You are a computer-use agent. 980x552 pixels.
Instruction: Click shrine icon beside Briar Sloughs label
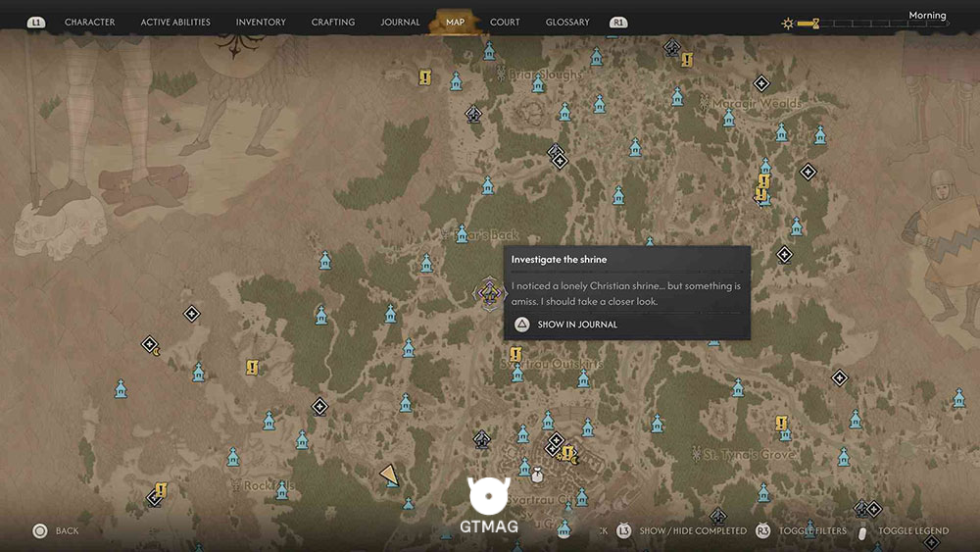click(538, 82)
